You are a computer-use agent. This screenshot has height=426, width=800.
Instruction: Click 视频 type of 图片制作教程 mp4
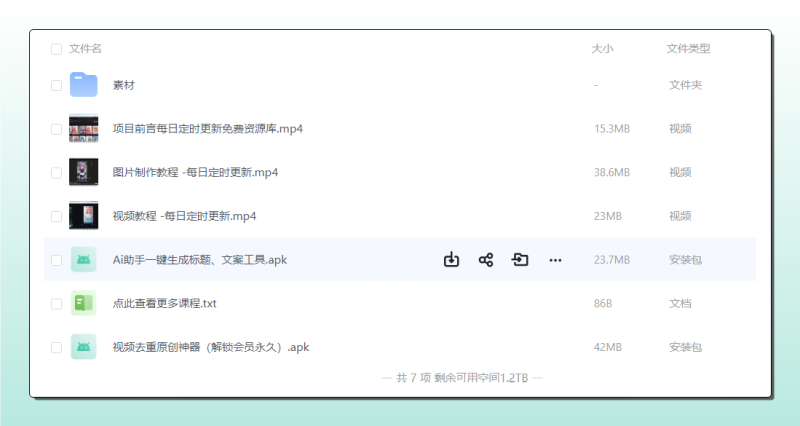680,172
